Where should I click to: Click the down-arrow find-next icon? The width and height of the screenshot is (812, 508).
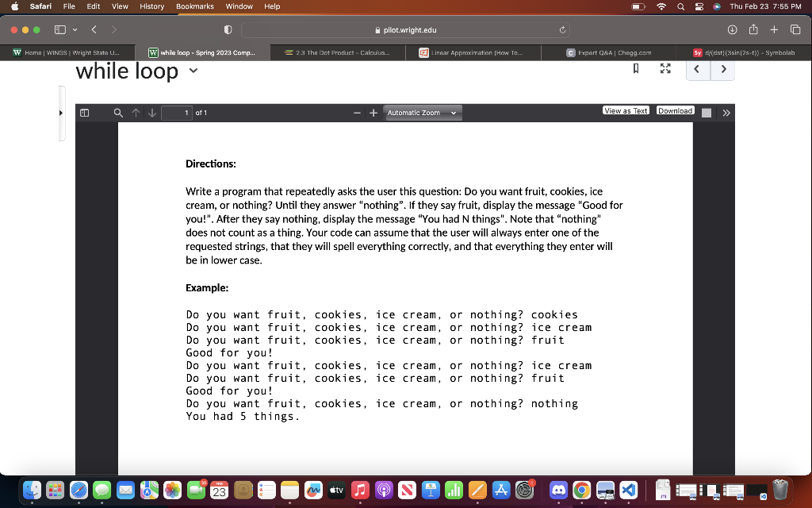point(152,113)
